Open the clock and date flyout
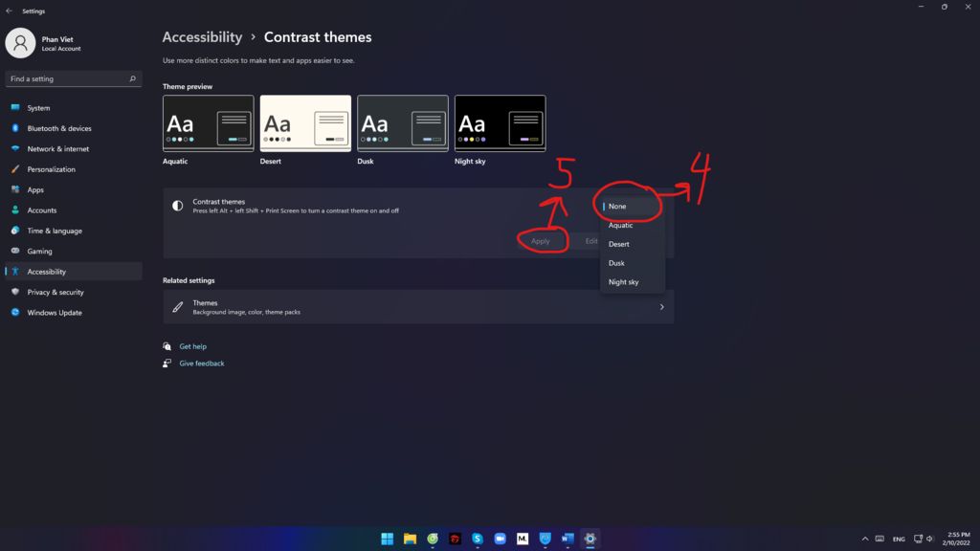This screenshot has width=980, height=551. pyautogui.click(x=956, y=539)
